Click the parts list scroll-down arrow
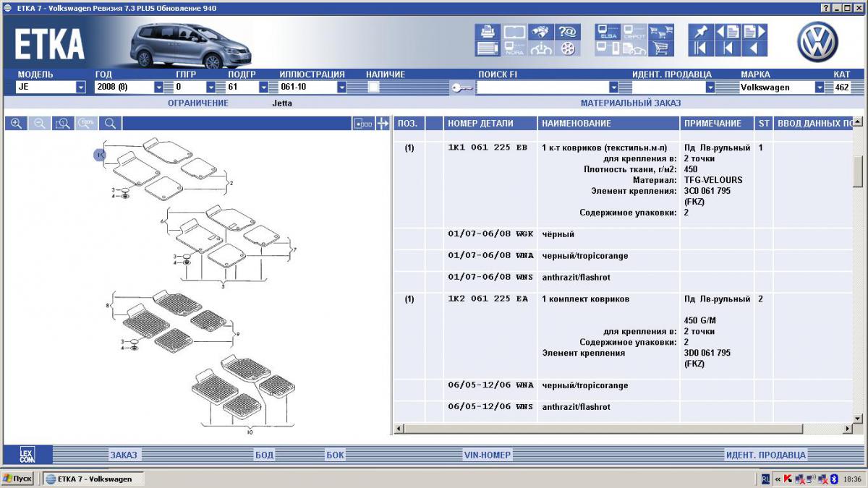 point(858,419)
